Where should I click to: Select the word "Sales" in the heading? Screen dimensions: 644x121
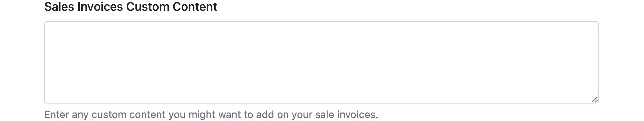pyautogui.click(x=59, y=7)
